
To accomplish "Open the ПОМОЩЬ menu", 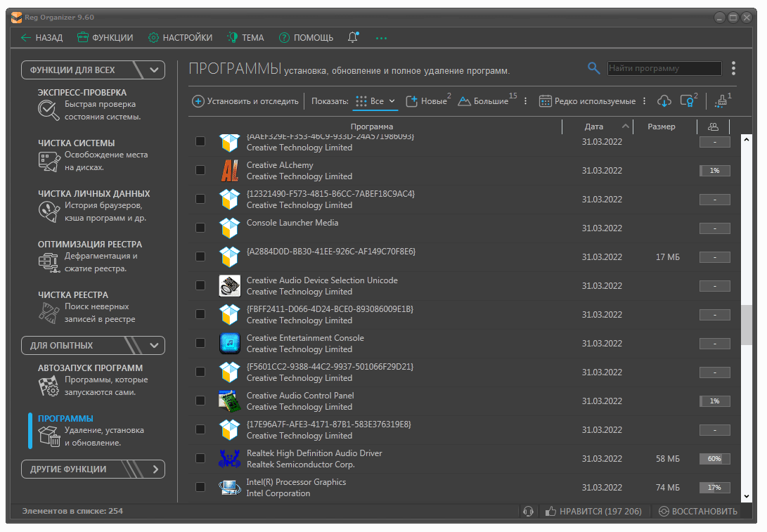I will click(307, 38).
